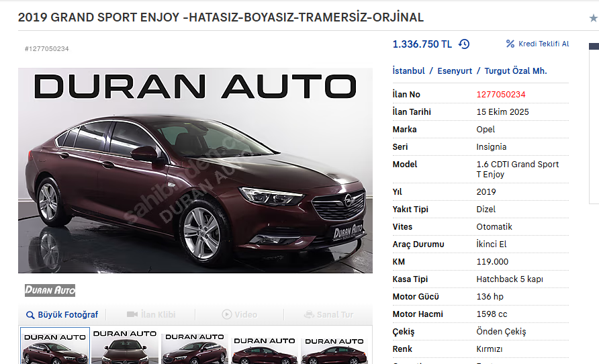Click the Yakıt Tipi label

(x=410, y=210)
